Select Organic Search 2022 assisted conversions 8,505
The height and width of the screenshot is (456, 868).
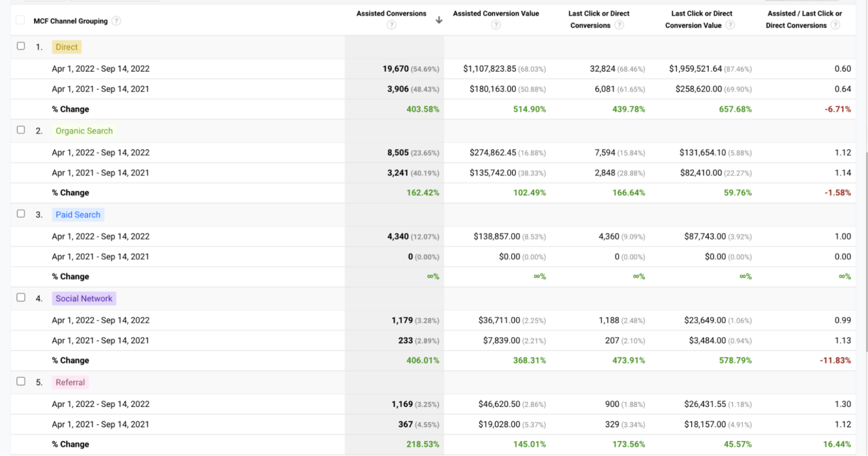click(398, 153)
